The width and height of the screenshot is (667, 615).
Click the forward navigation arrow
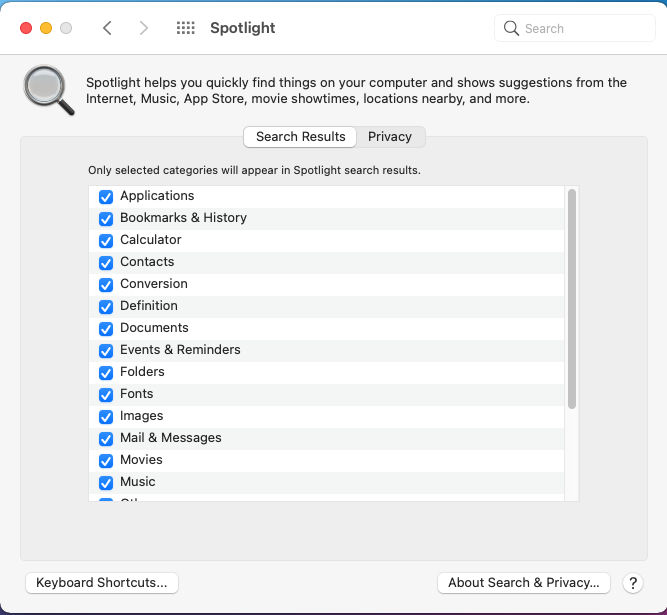(x=144, y=28)
